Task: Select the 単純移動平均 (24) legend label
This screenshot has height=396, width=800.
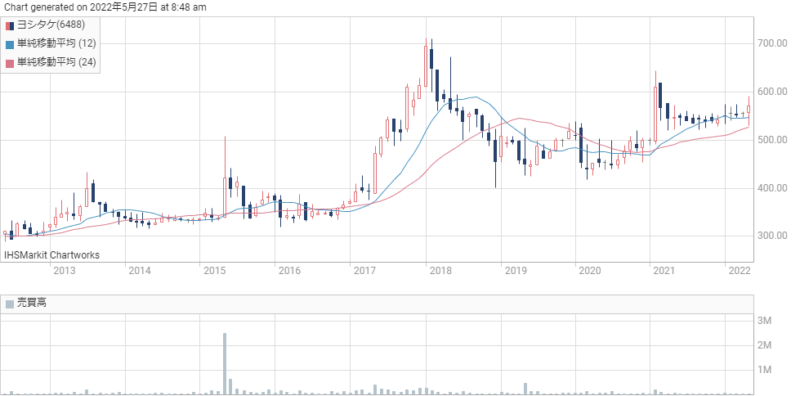Action: click(x=57, y=62)
